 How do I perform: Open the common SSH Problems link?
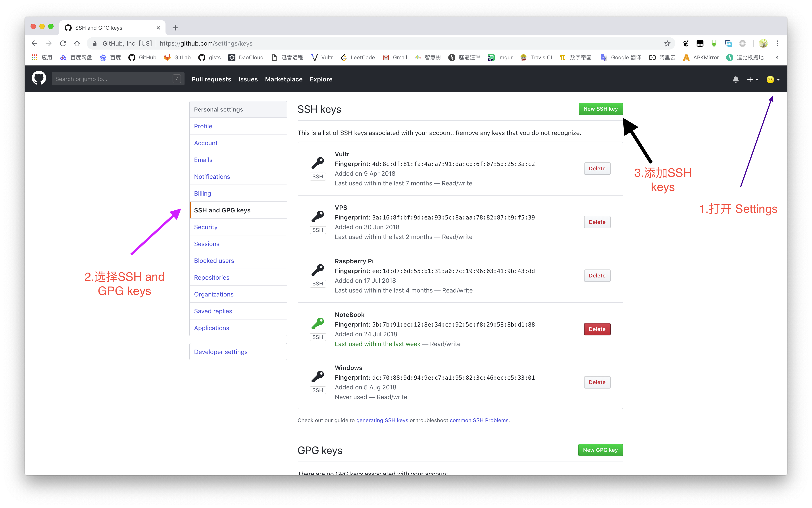479,420
